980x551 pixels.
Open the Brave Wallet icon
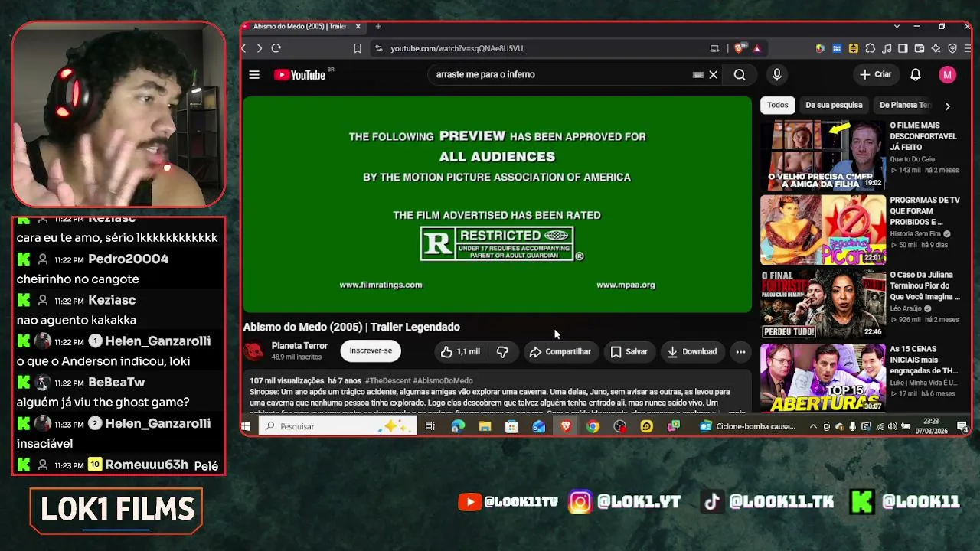click(x=920, y=48)
